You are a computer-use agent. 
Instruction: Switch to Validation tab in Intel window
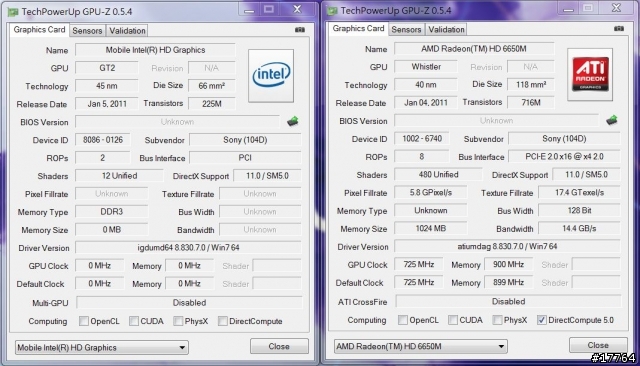tap(127, 31)
